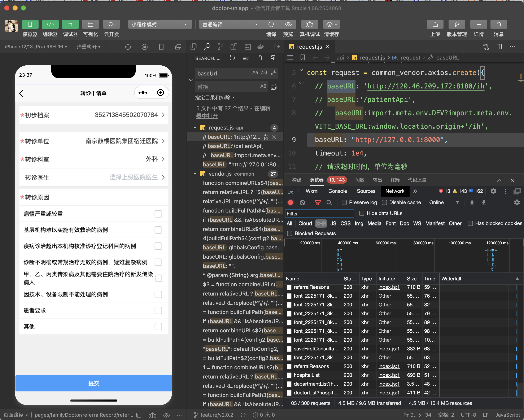Click the back arrow on 转诊申请单 page
Viewport: 524px width, 420px height.
click(21, 93)
